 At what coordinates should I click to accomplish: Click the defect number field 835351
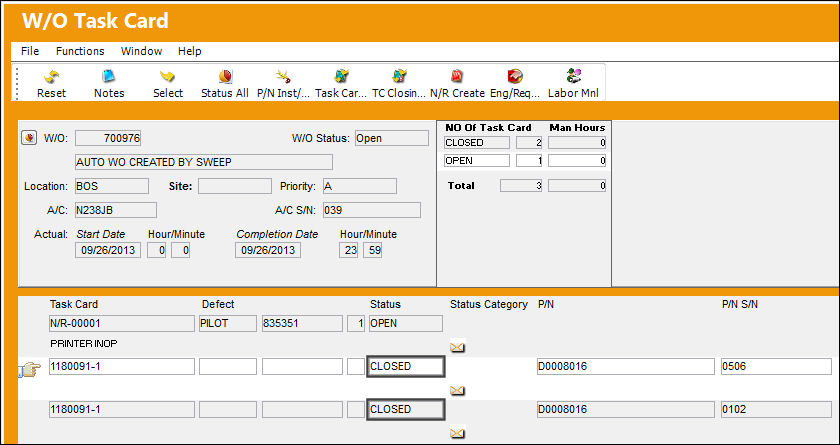[302, 323]
